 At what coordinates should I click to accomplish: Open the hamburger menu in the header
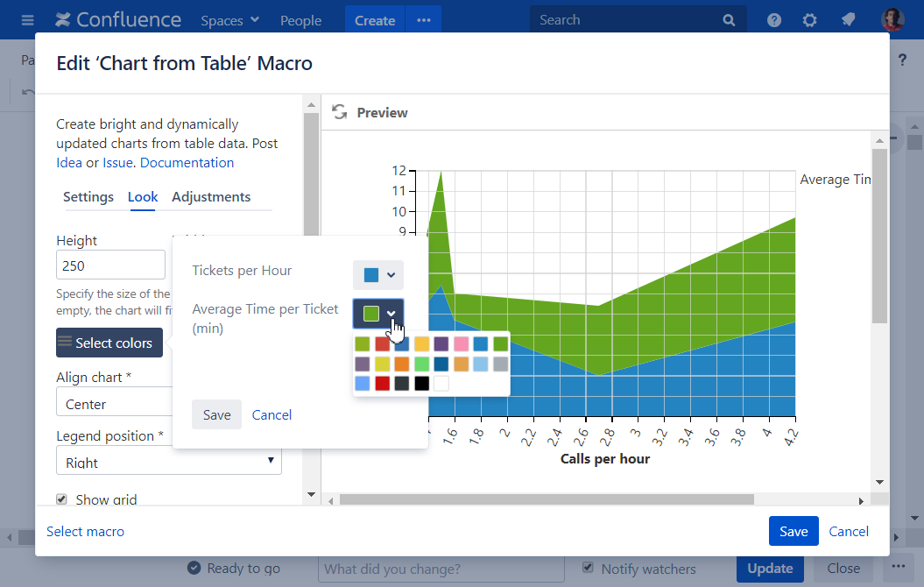coord(27,20)
